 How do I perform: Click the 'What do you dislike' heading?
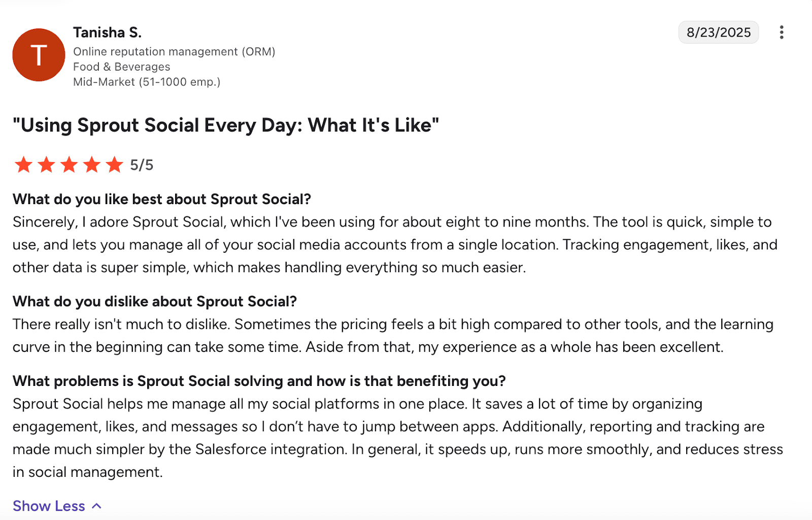[x=155, y=302]
